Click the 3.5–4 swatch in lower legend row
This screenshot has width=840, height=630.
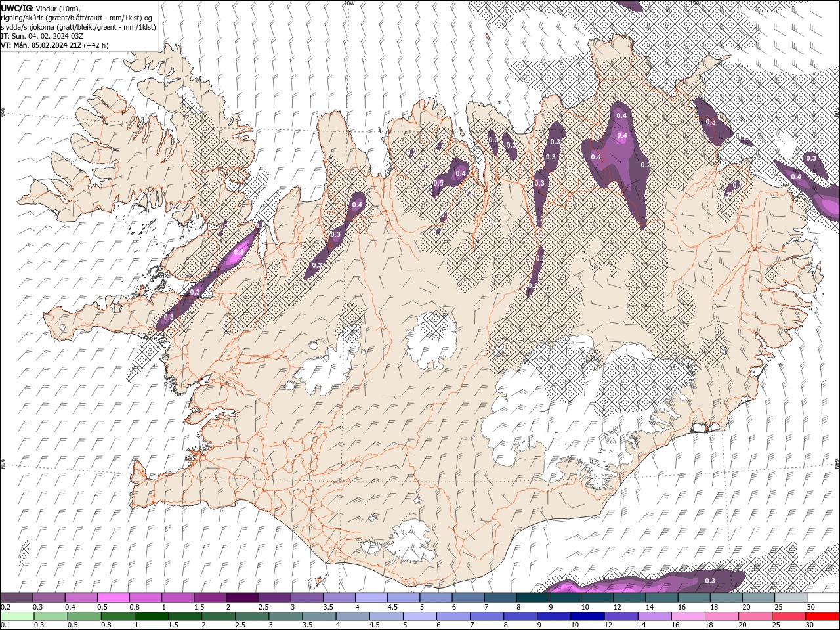(x=318, y=616)
